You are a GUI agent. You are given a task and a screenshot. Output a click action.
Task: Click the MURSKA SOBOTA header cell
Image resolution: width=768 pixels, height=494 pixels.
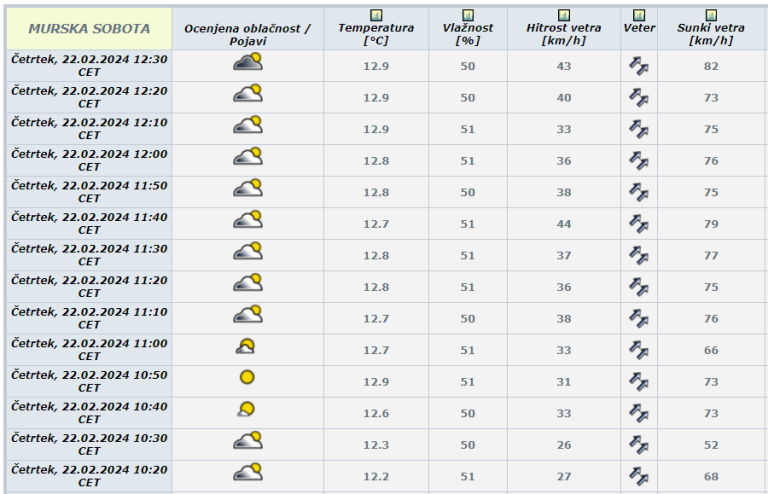(89, 29)
